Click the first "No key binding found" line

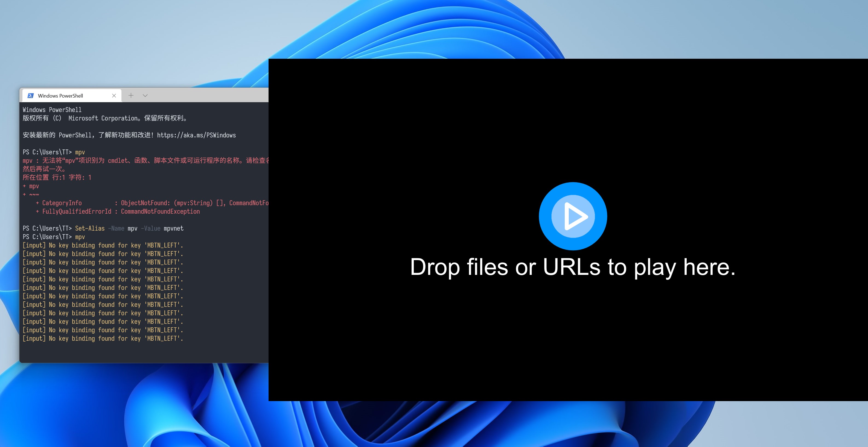(103, 245)
